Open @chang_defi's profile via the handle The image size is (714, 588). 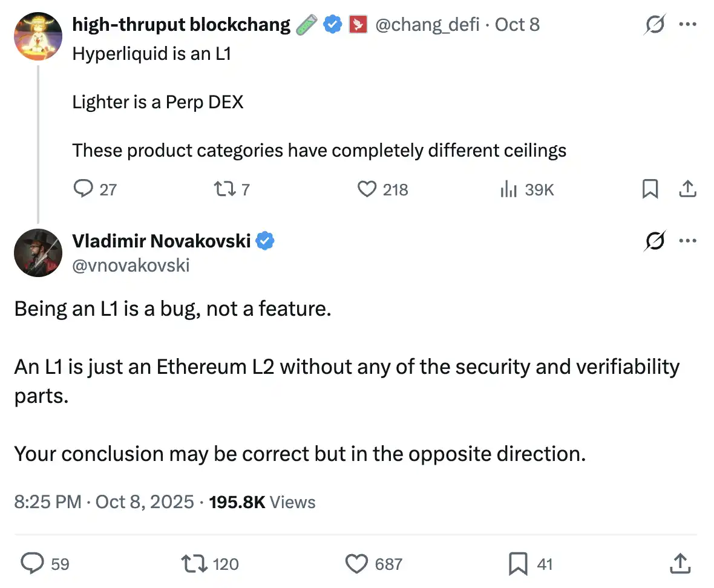[x=427, y=25]
